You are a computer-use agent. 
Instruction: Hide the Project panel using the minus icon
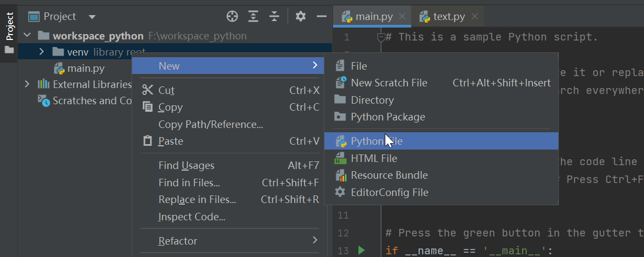[321, 16]
